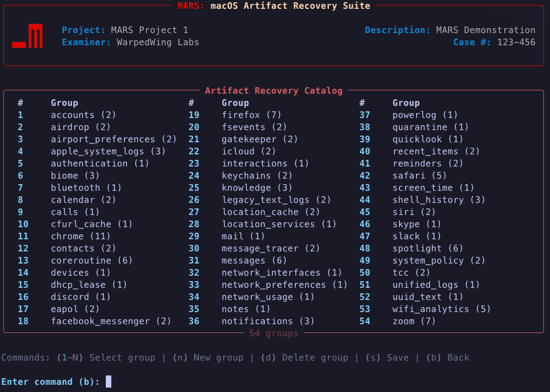Viewport: 550px width, 392px height.
Task: Select keychains (2) group entry
Action: [257, 175]
